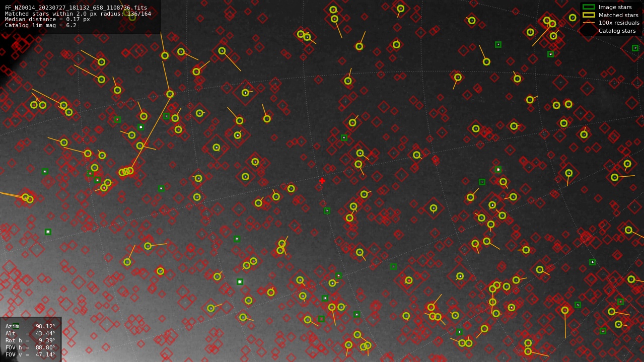Click the 'Catalog lim mag = 6.2' line
644x362 pixels.
click(x=41, y=25)
